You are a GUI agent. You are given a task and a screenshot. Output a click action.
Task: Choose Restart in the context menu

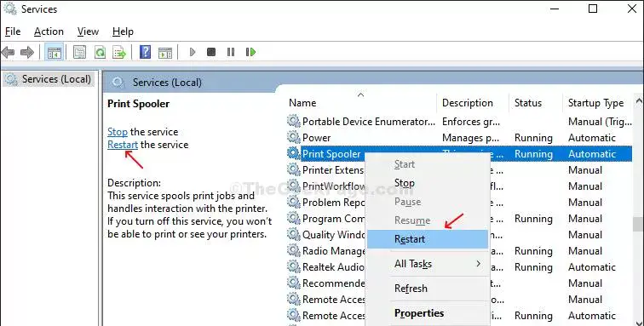(x=428, y=239)
